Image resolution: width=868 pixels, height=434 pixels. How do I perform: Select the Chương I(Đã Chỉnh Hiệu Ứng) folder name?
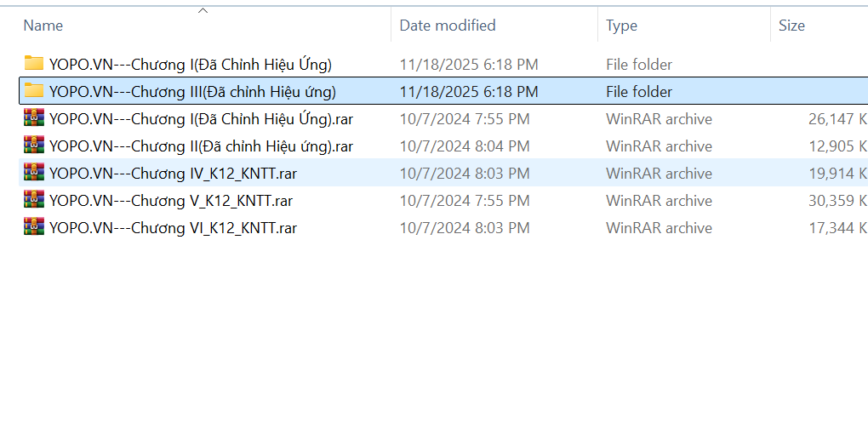coord(190,64)
